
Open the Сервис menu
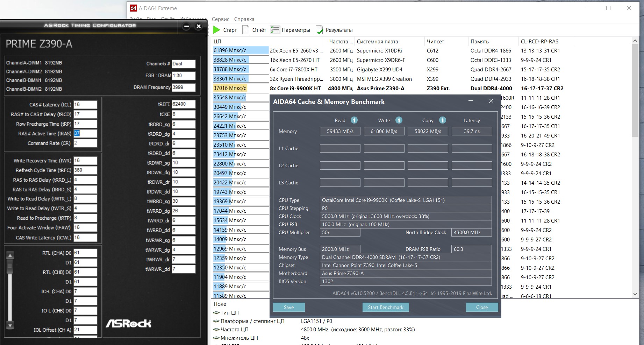221,19
